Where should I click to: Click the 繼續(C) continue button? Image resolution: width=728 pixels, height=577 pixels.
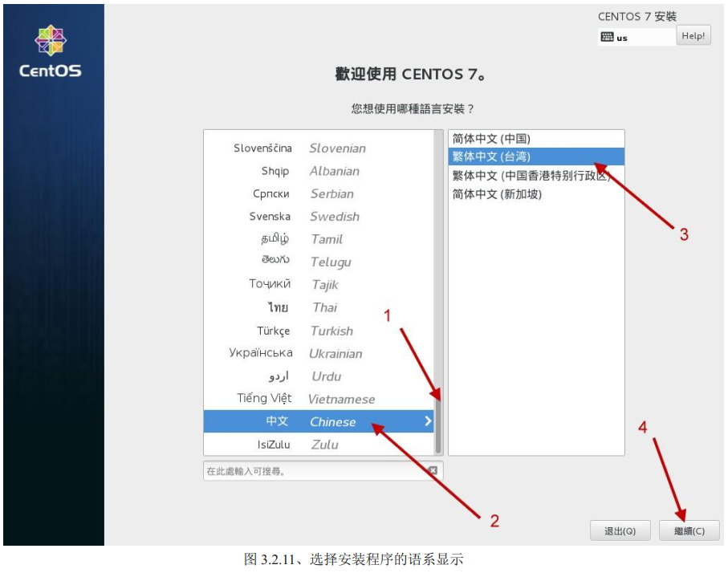pos(689,530)
